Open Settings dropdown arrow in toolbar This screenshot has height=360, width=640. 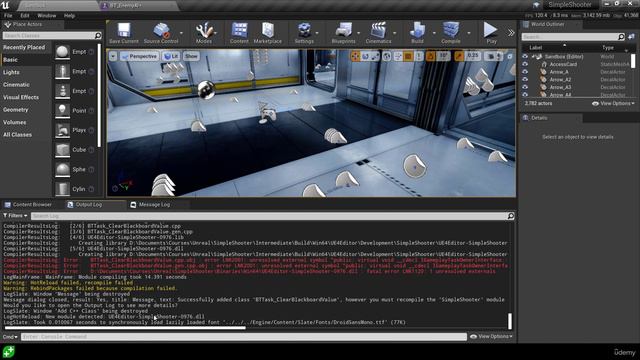317,33
